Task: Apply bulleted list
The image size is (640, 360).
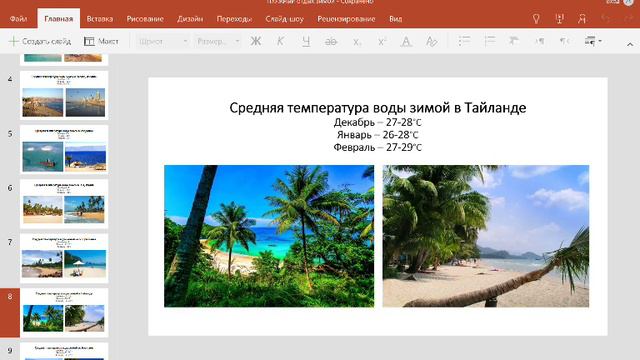Action: [464, 41]
